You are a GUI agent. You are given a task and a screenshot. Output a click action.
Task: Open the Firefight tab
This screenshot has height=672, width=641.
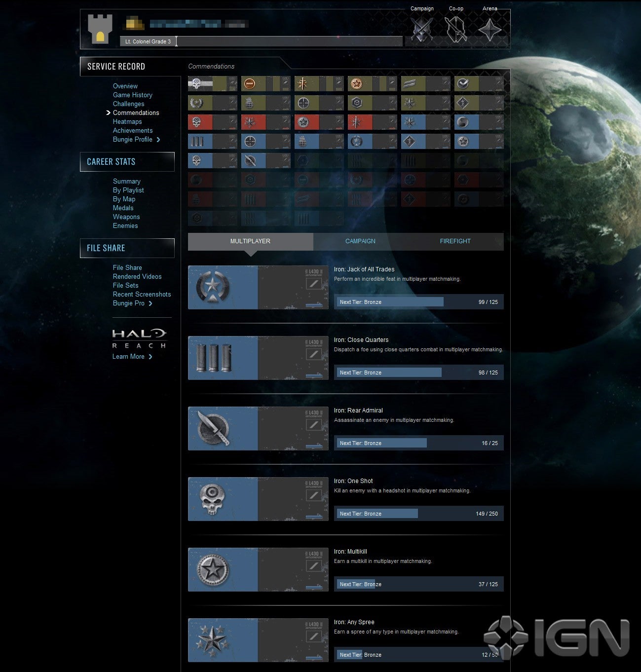point(455,241)
